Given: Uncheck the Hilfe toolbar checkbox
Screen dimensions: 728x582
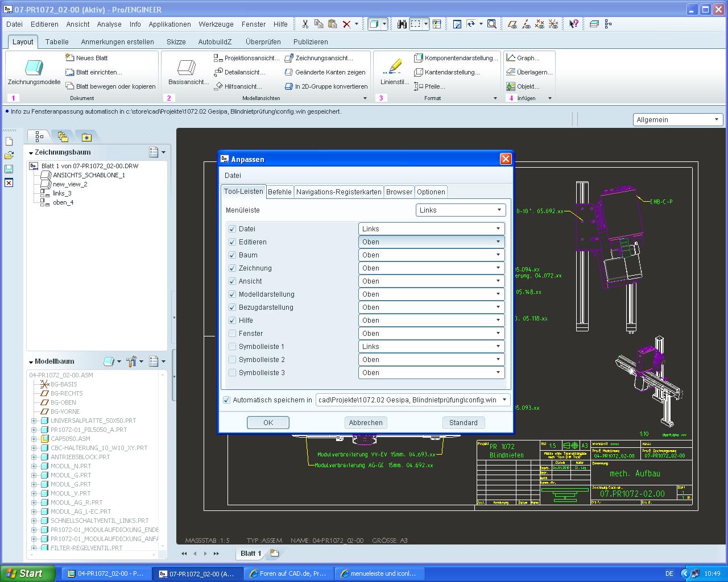Looking at the screenshot, I should coord(232,320).
